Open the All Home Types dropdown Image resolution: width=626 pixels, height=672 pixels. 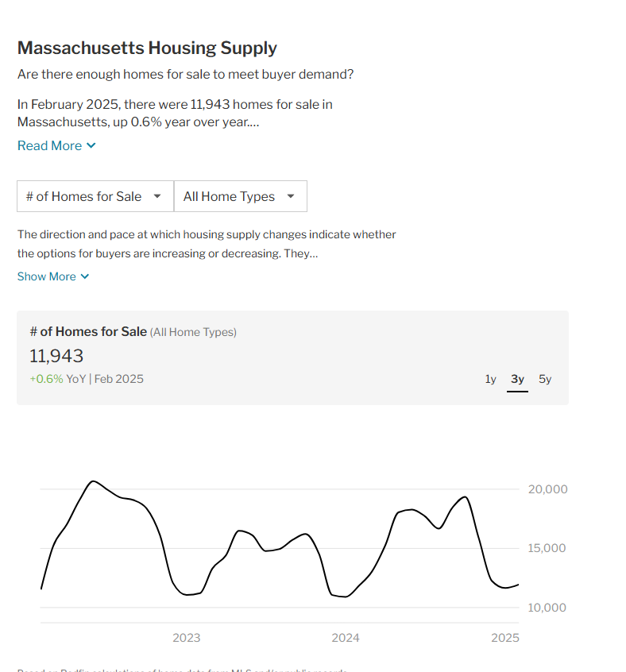pos(241,196)
